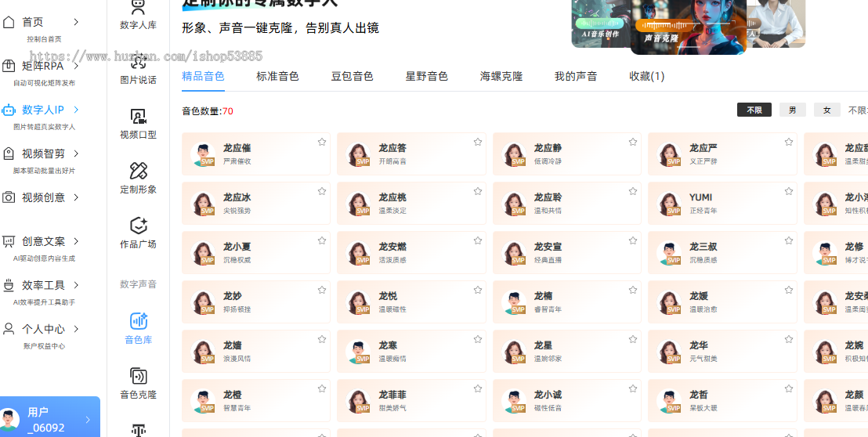
Task: Click the 龙哲 voice avatar
Action: pos(669,401)
